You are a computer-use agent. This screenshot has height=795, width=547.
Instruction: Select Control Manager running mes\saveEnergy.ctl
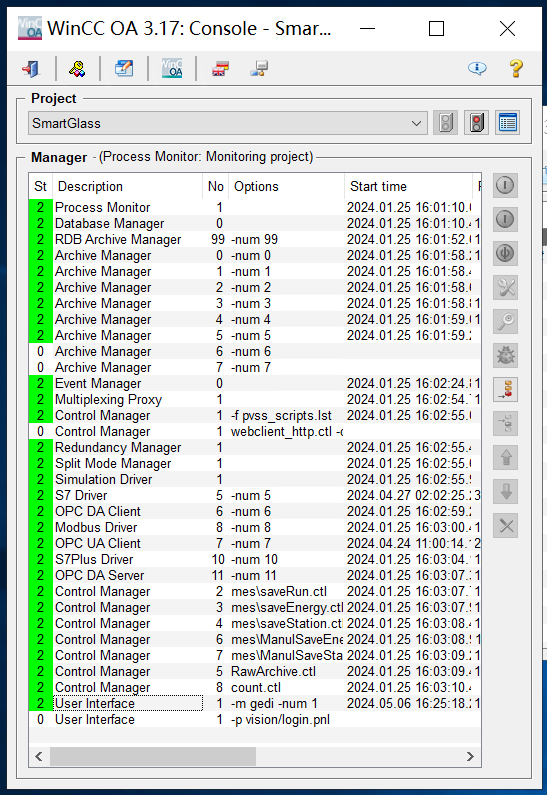click(x=254, y=608)
